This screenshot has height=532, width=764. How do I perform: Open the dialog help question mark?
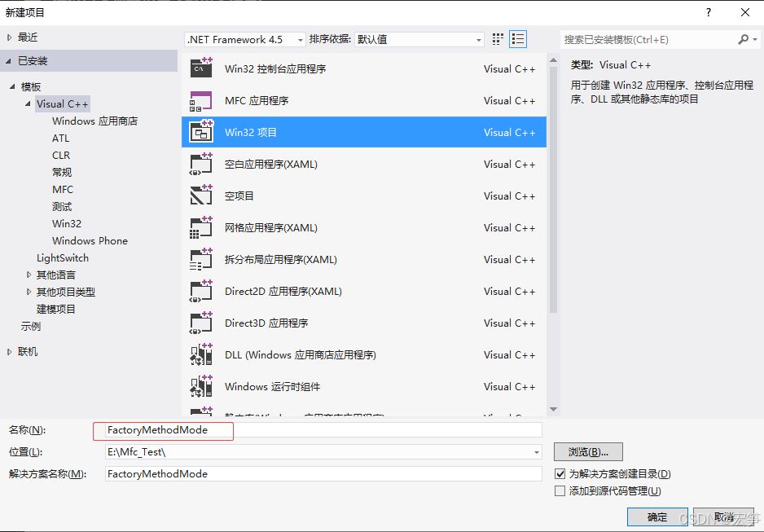coord(709,12)
